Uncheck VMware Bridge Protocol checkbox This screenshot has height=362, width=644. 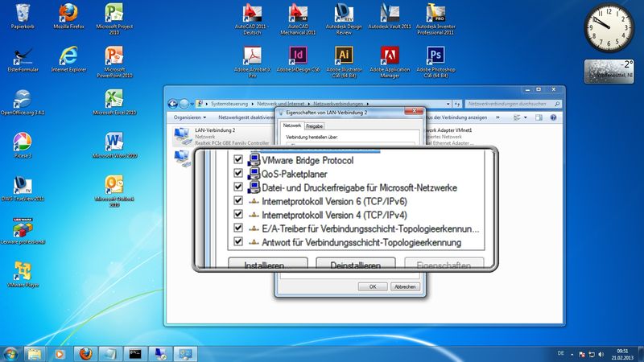coord(237,160)
